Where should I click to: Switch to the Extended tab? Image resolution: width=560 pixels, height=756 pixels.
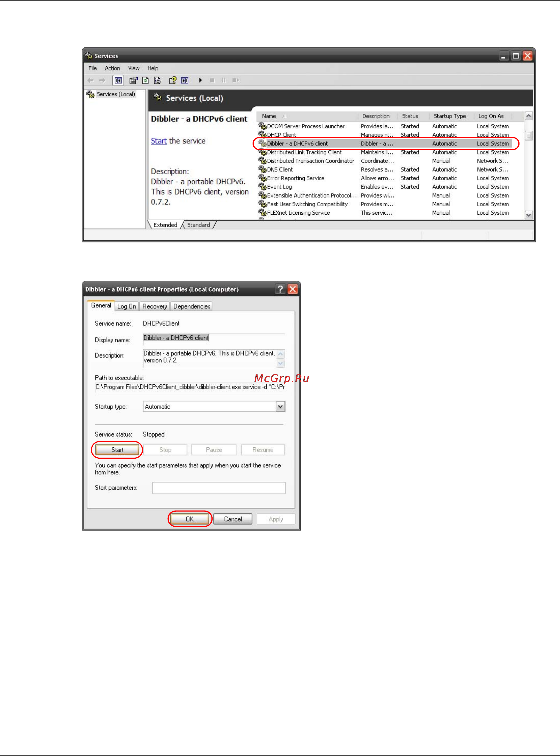(x=165, y=225)
